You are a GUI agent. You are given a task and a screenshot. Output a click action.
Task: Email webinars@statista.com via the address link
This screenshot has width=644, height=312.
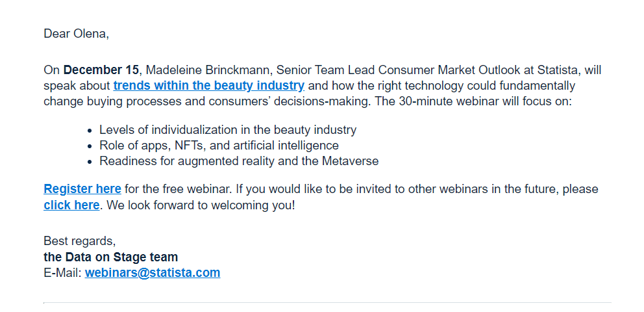coord(153,272)
